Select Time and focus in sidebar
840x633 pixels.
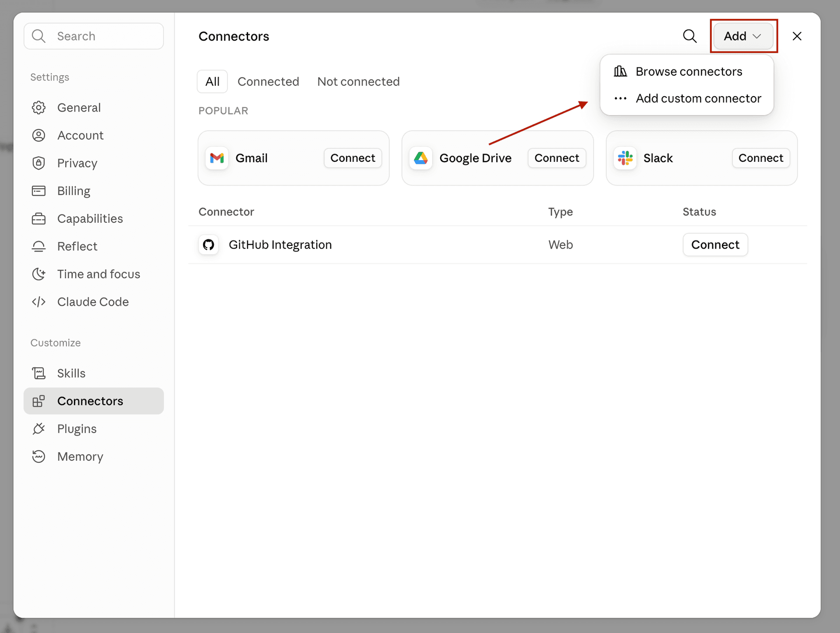(94, 274)
